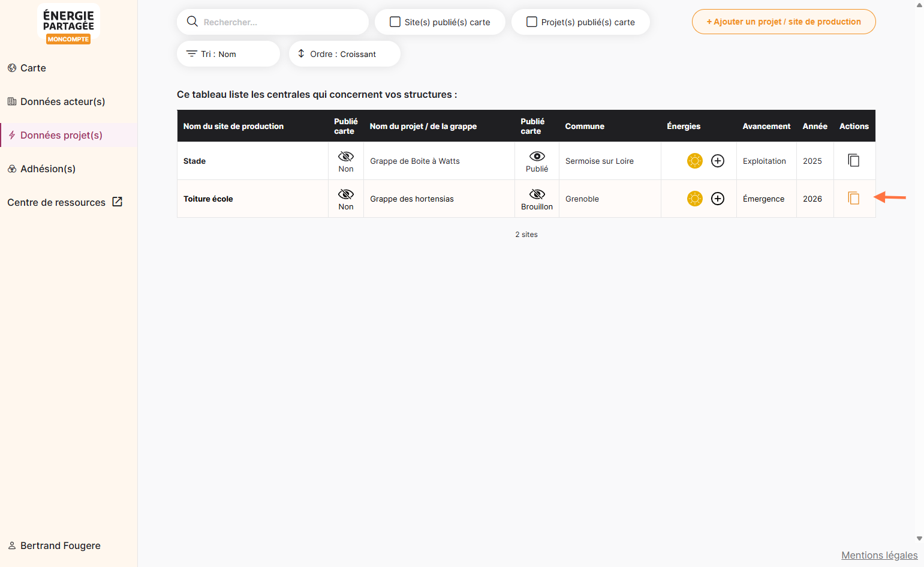Click the Toiture école site name
This screenshot has height=567, width=924.
click(x=208, y=199)
